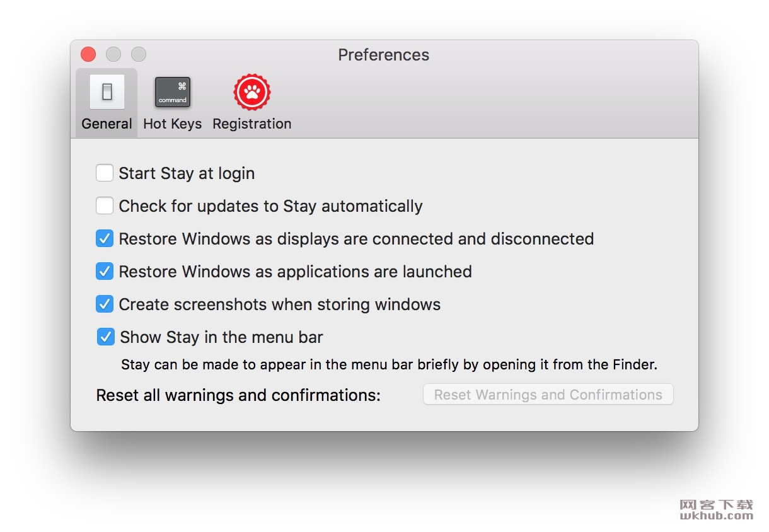
Task: Open the General light-switch icon
Action: pos(107,92)
